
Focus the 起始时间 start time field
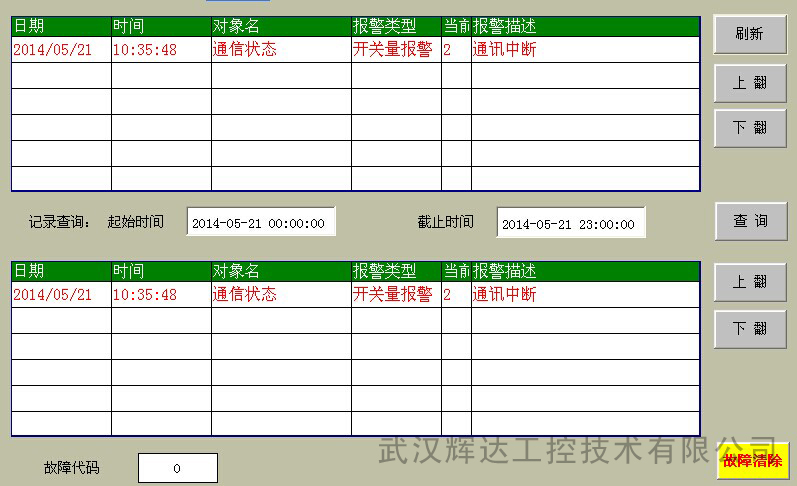tap(261, 223)
